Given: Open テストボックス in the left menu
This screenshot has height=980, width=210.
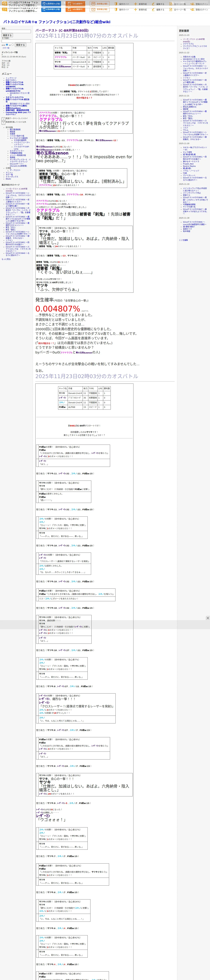Looking at the screenshot, I should [x=12, y=177].
